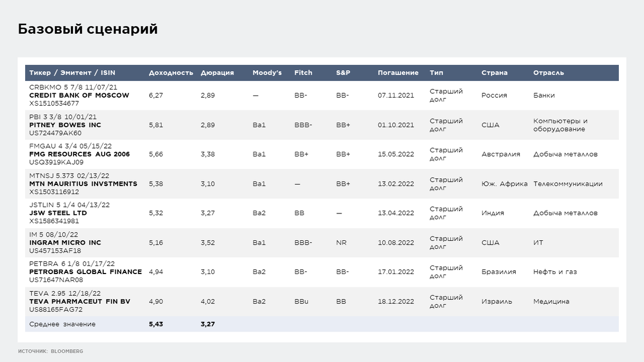Click ticker 'PETBRA 6 1/8 01/17/22'
The width and height of the screenshot is (644, 362).
click(x=72, y=263)
